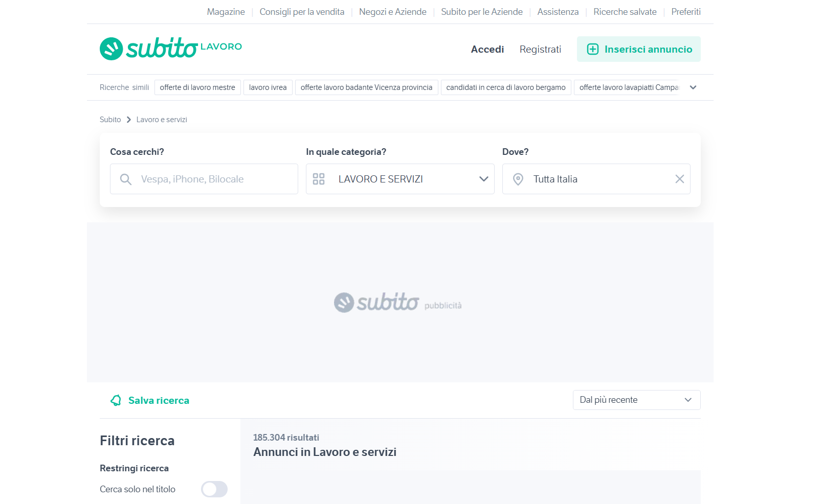Click the location pin icon in Dove field

(x=518, y=179)
